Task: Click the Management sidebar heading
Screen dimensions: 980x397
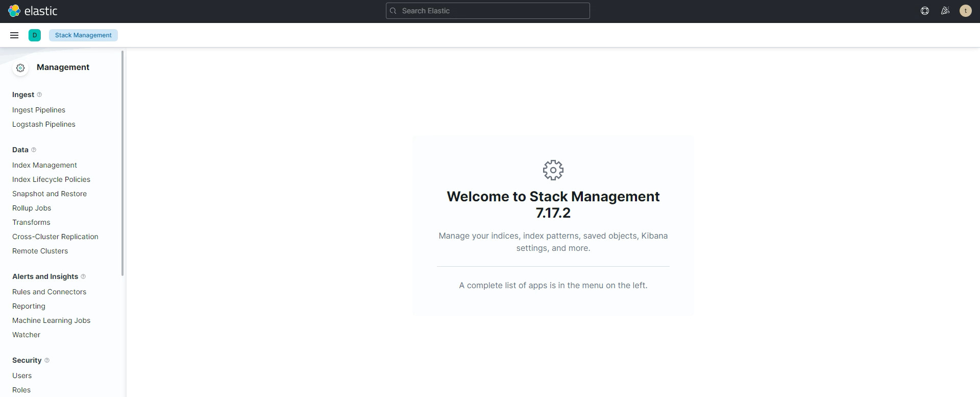Action: pos(63,67)
